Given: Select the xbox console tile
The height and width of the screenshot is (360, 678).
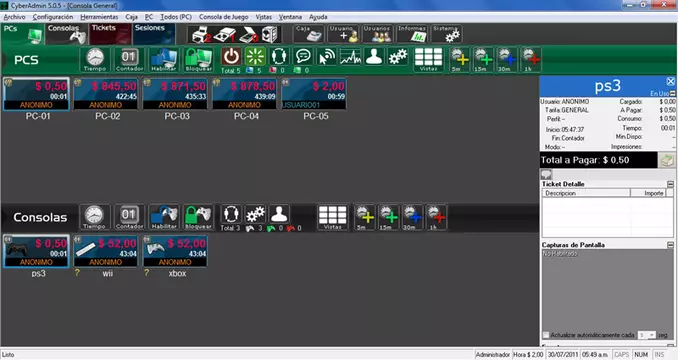Looking at the screenshot, I should (x=175, y=251).
